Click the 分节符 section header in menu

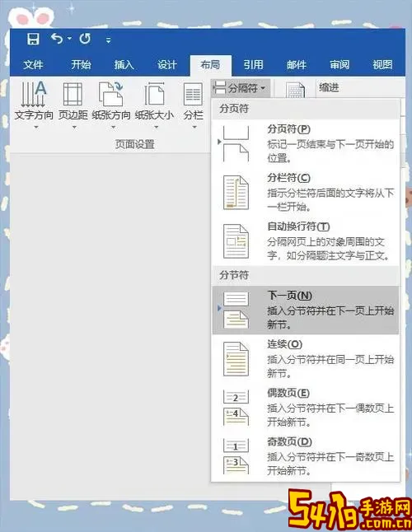306,275
